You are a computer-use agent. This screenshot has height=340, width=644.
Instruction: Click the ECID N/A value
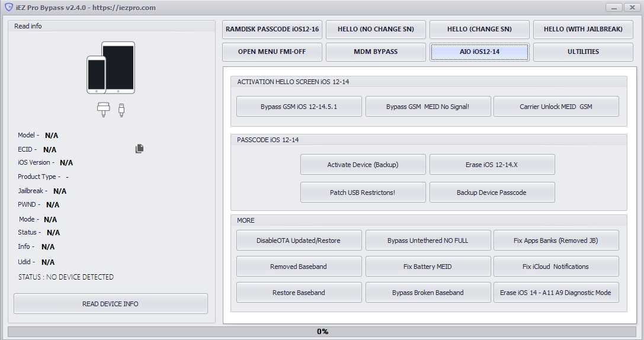pyautogui.click(x=50, y=149)
